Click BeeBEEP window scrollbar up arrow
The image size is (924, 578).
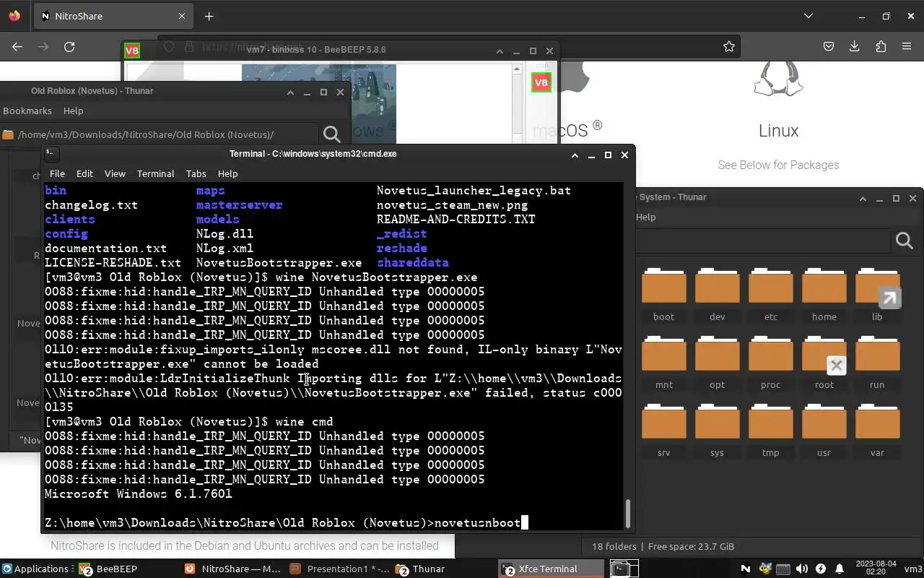tap(517, 69)
